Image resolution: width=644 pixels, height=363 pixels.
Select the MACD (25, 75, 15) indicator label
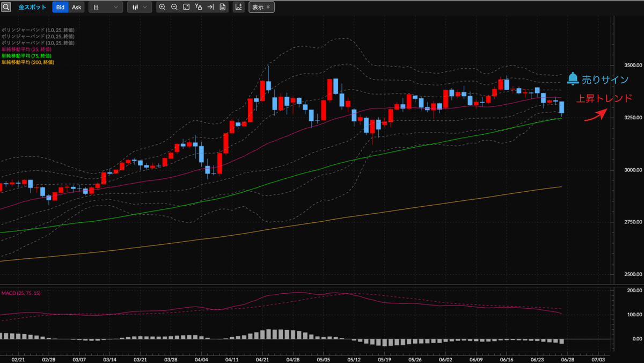coord(21,293)
